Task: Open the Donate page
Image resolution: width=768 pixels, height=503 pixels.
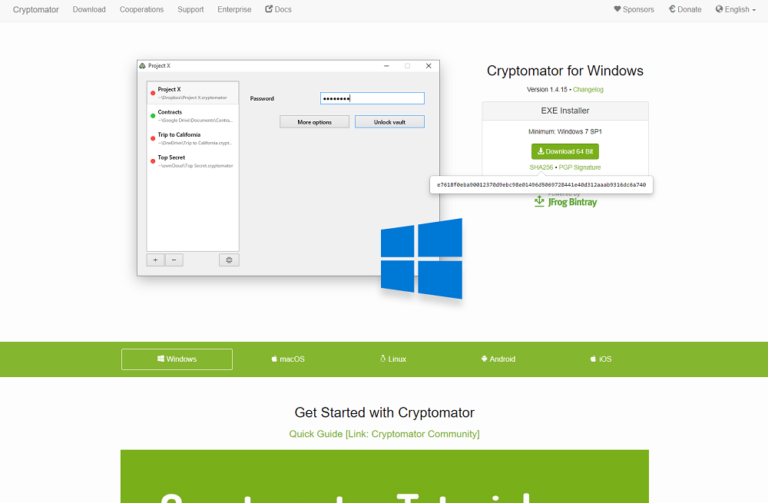Action: pyautogui.click(x=684, y=9)
